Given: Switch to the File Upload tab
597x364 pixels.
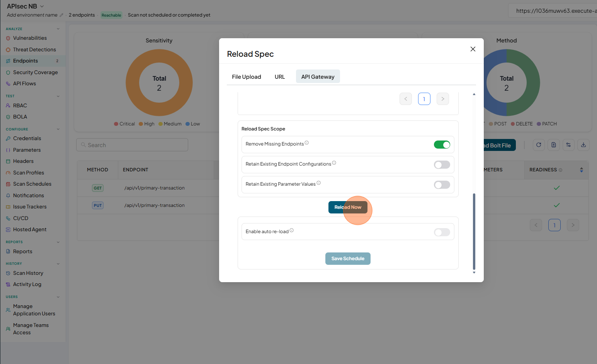Looking at the screenshot, I should point(247,77).
